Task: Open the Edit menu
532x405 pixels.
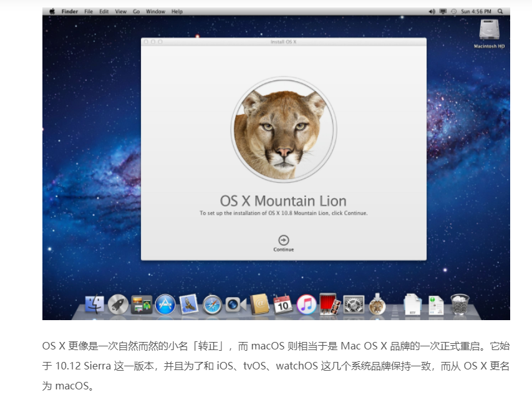Action: pyautogui.click(x=104, y=11)
